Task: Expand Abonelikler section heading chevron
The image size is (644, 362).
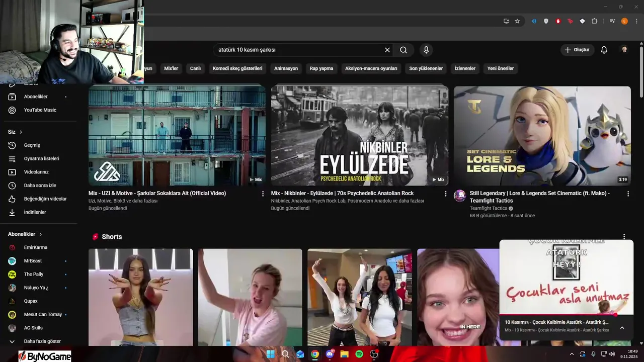Action: coord(41,234)
